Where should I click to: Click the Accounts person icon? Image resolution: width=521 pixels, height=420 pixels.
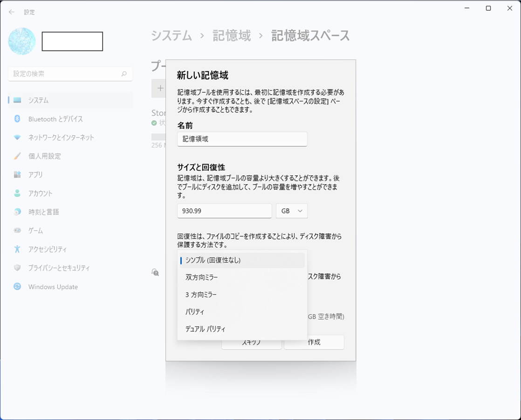[x=17, y=193]
